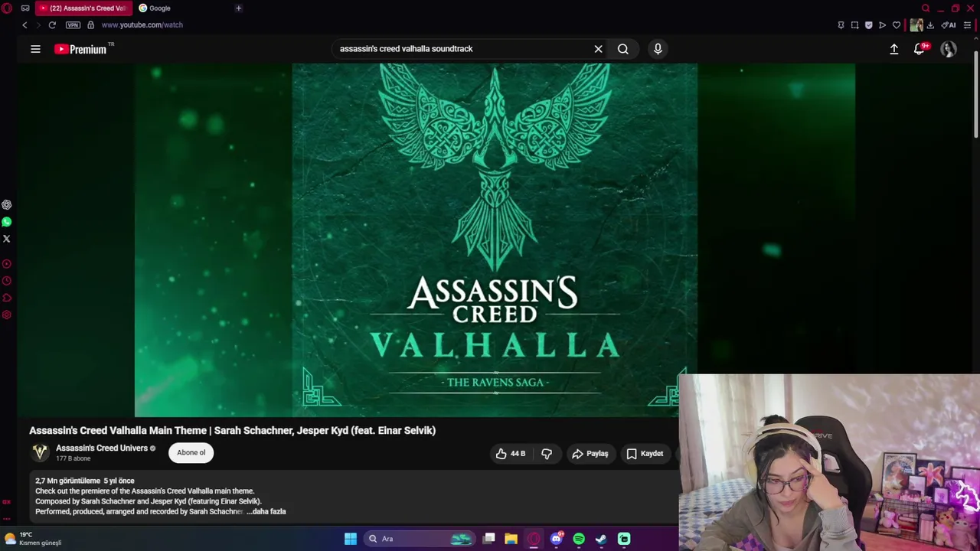Select the video title text
This screenshot has height=551, width=980.
[233, 431]
